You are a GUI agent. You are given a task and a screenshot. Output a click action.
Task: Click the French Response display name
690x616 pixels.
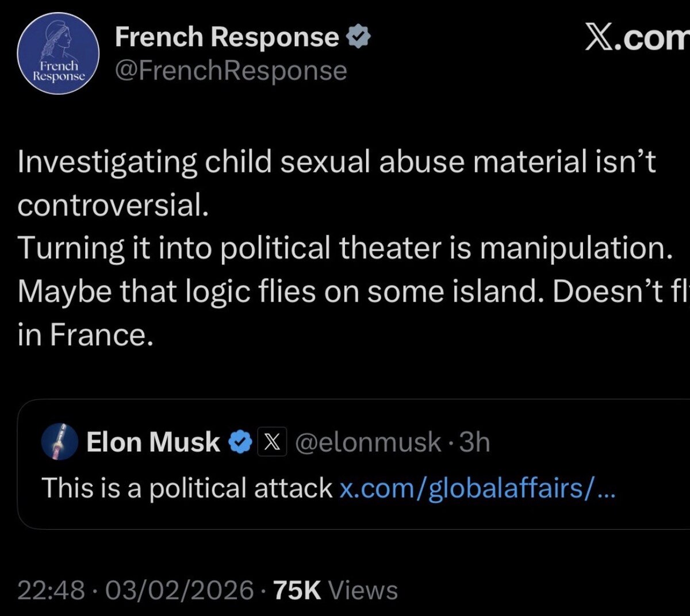coord(227,37)
